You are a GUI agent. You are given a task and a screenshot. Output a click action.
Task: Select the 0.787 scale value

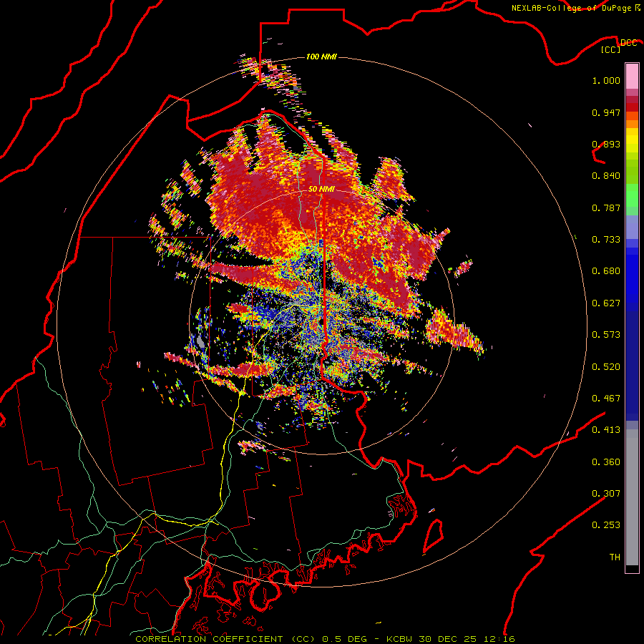click(x=606, y=208)
